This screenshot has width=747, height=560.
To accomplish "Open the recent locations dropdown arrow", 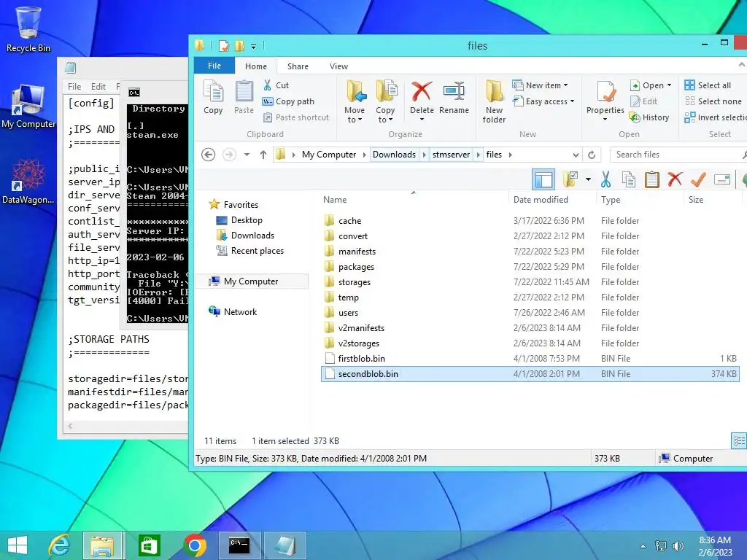I will pyautogui.click(x=247, y=155).
